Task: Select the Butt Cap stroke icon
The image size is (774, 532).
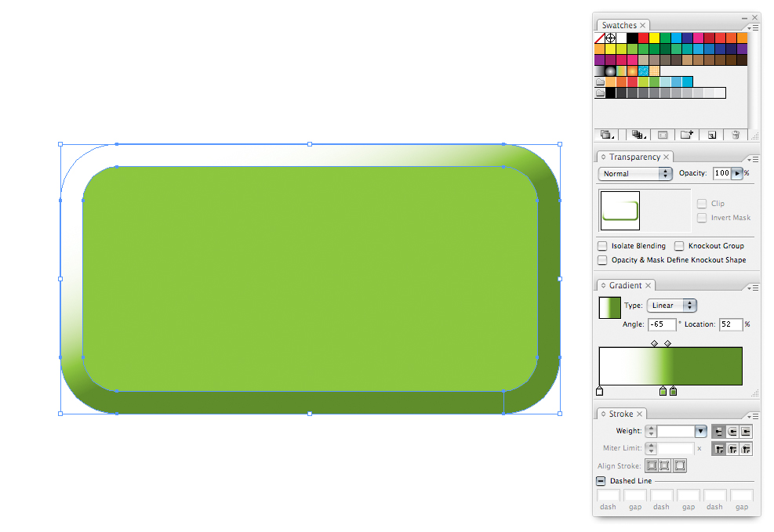Action: pyautogui.click(x=718, y=432)
